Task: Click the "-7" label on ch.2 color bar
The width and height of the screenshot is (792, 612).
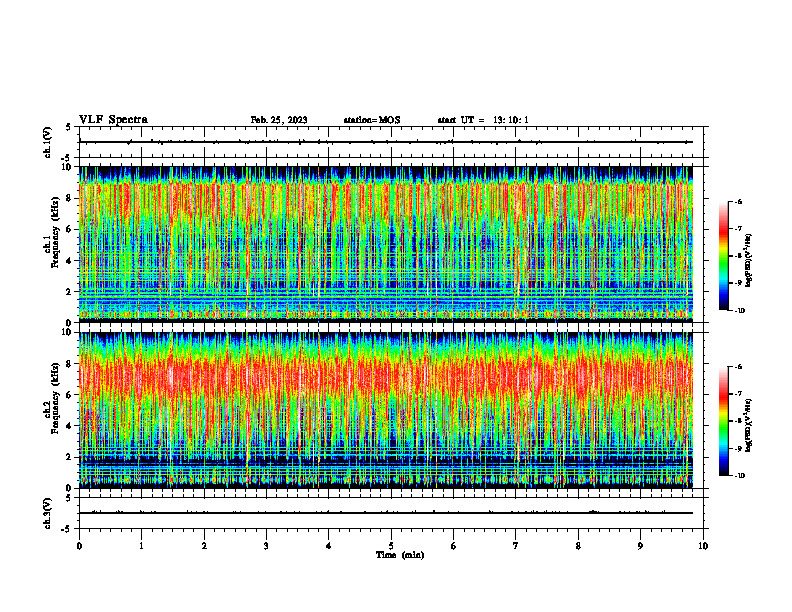Action: coord(737,394)
